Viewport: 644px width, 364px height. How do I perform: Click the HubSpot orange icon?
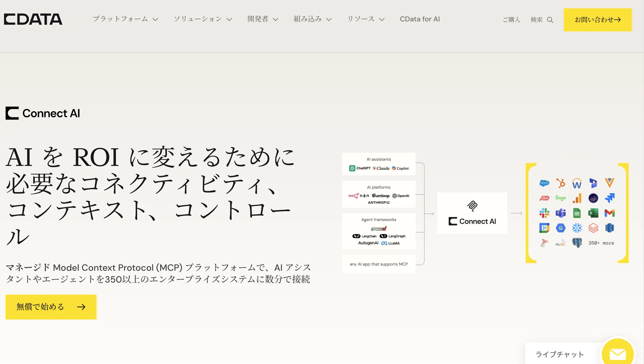pyautogui.click(x=561, y=183)
